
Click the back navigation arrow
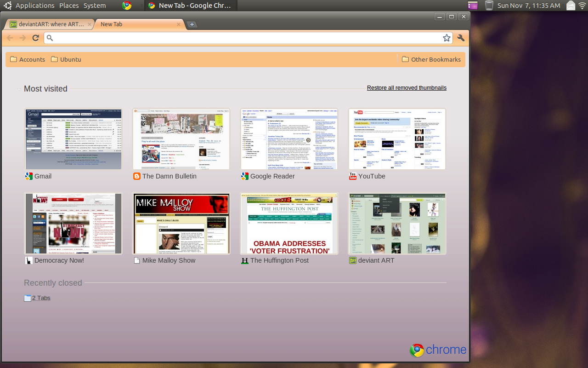coord(9,38)
